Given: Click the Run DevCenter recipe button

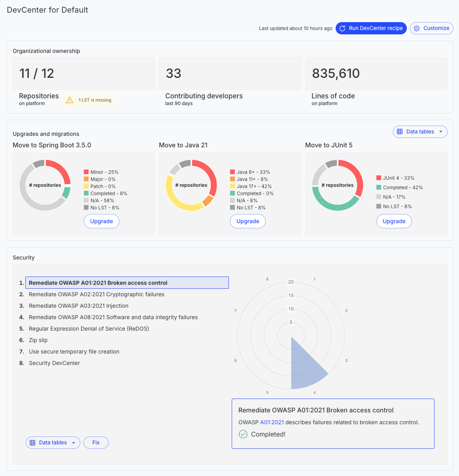Looking at the screenshot, I should pyautogui.click(x=371, y=28).
